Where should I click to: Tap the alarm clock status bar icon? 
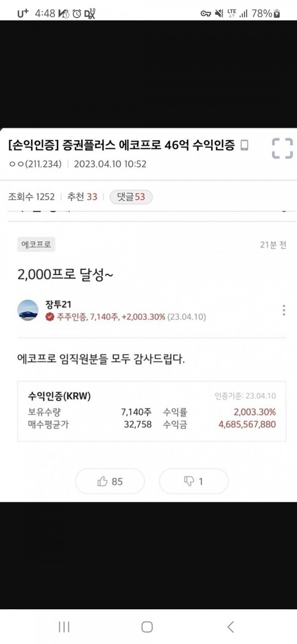point(77,14)
